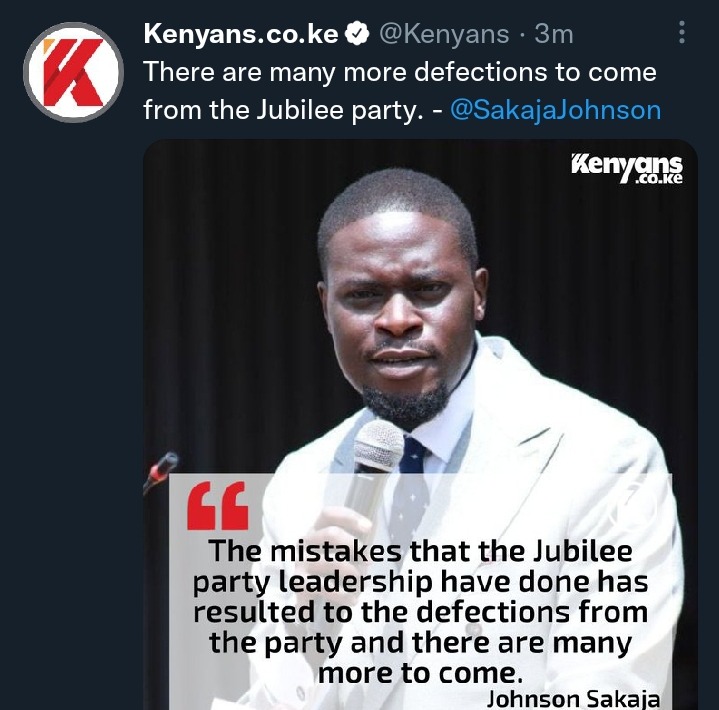Tap the red quotation mark icon

tap(218, 505)
